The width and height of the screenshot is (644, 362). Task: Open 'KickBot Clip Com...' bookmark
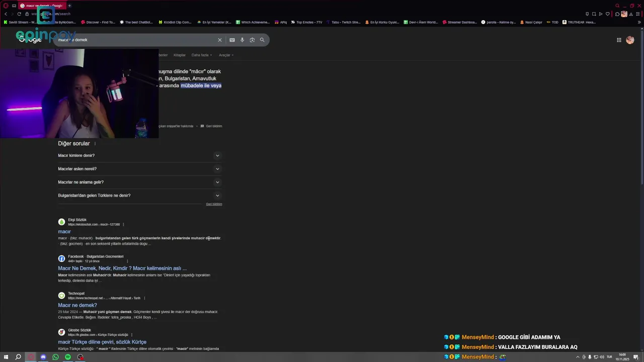pos(175,22)
